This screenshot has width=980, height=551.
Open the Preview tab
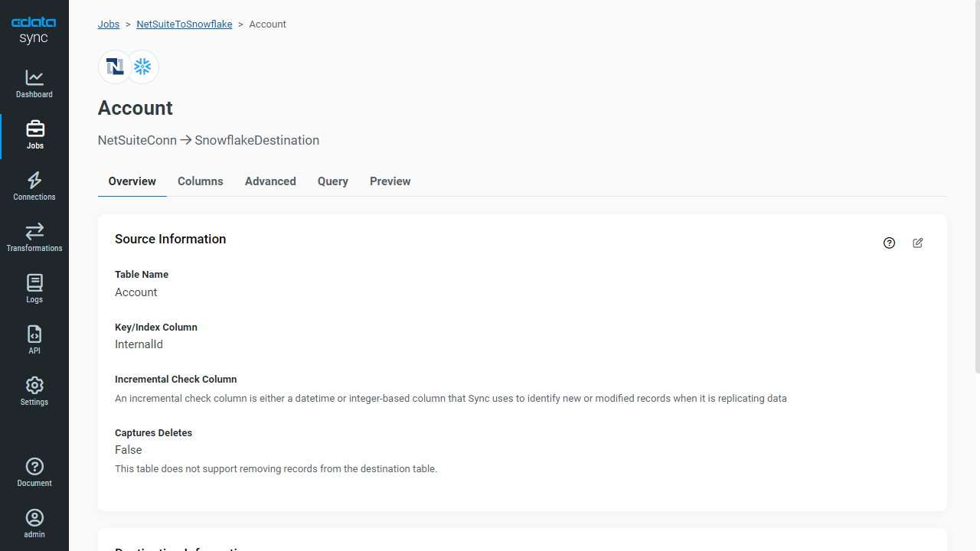pyautogui.click(x=390, y=181)
